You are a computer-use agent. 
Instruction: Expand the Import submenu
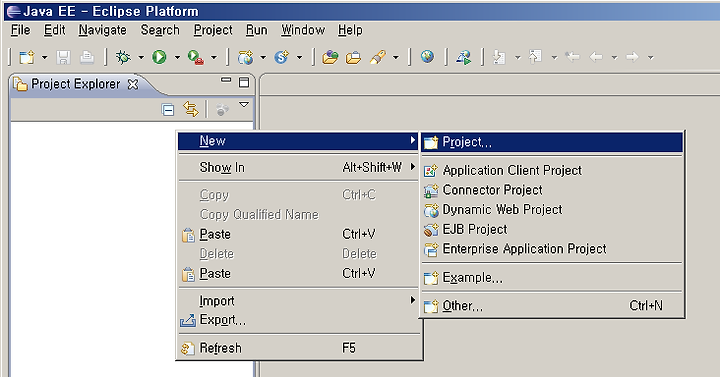298,301
